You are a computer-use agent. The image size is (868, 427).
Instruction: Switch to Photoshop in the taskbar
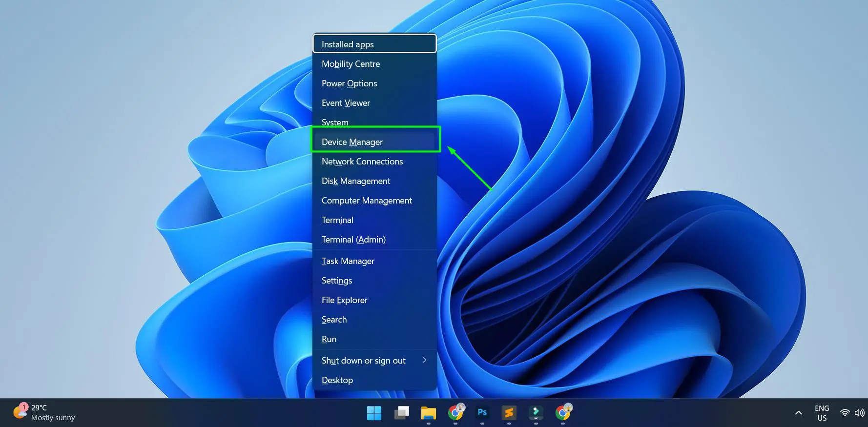tap(482, 413)
